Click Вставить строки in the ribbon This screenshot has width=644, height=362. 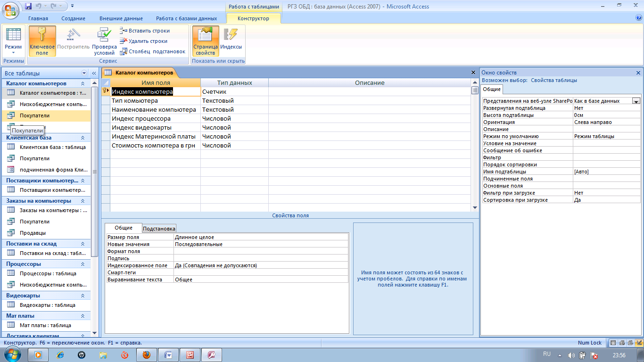click(x=145, y=31)
